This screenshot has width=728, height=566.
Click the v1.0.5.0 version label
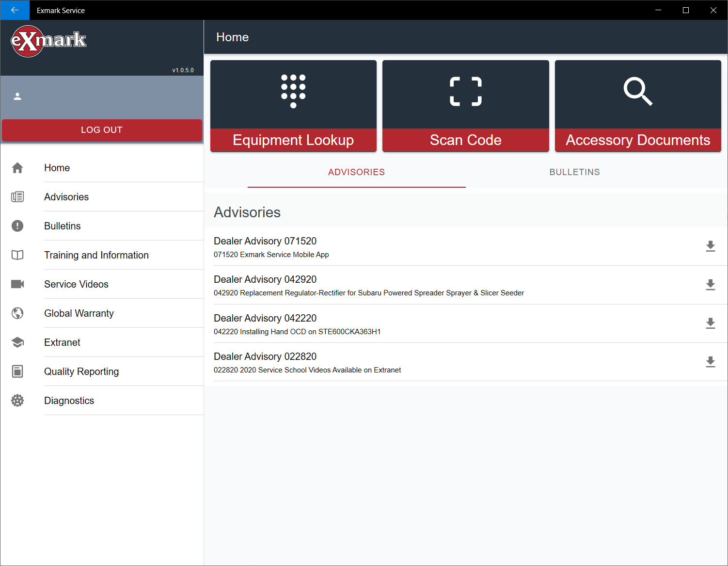183,70
